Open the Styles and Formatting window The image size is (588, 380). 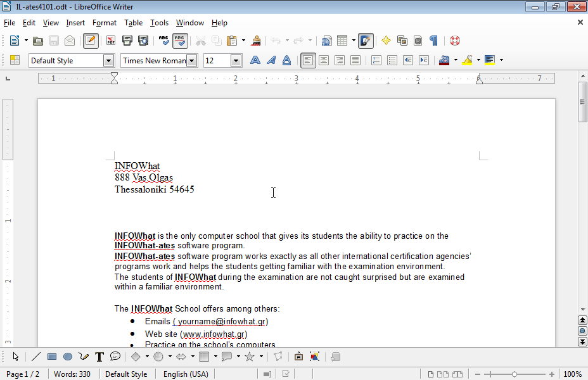click(15, 60)
